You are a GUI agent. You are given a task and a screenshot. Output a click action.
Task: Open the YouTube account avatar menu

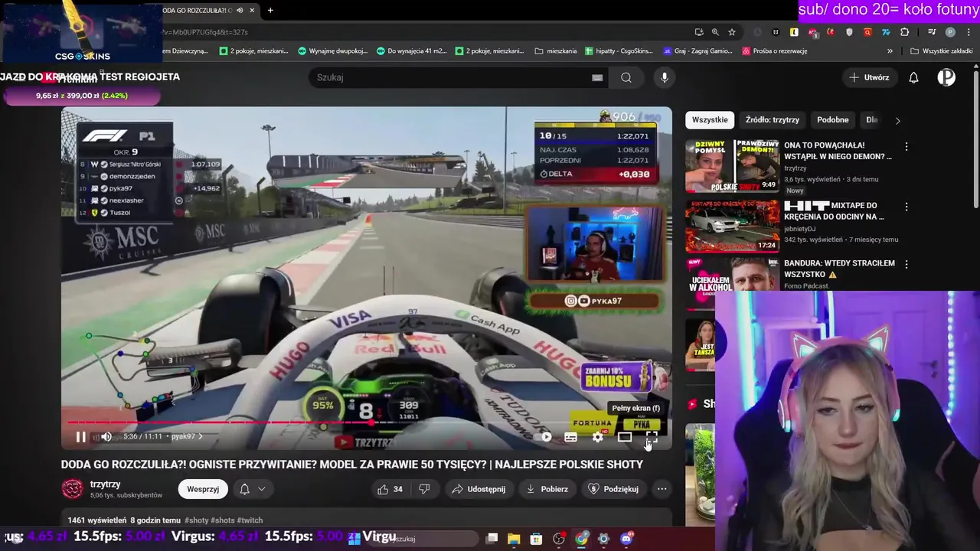(x=946, y=77)
